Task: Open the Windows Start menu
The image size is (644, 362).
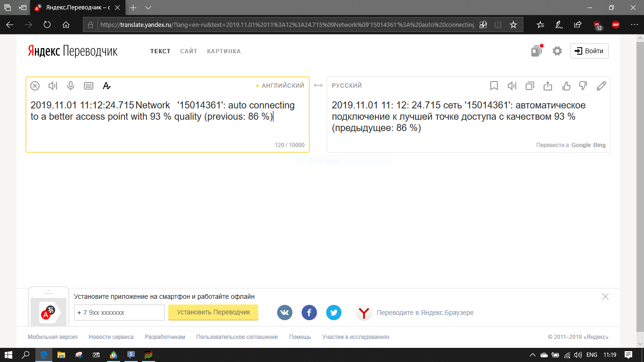Action: [8, 355]
